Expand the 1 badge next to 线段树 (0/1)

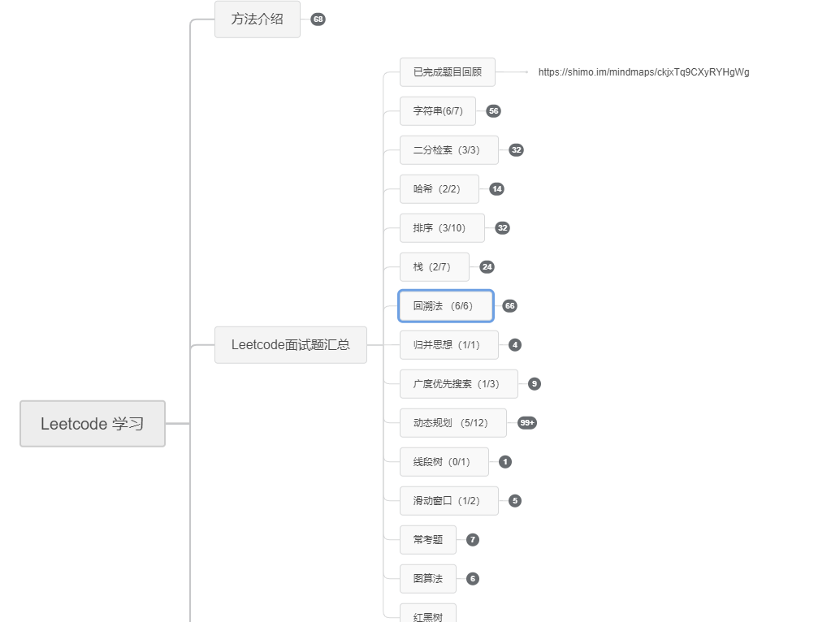[x=505, y=462]
